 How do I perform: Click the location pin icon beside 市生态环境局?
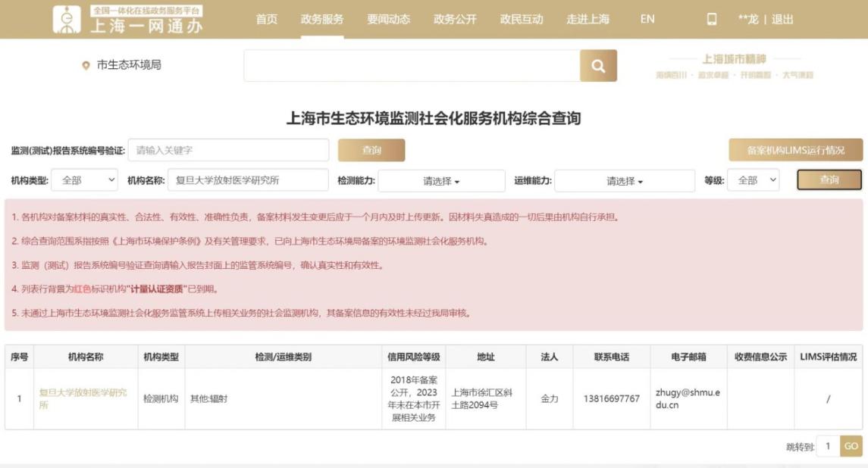coord(86,66)
